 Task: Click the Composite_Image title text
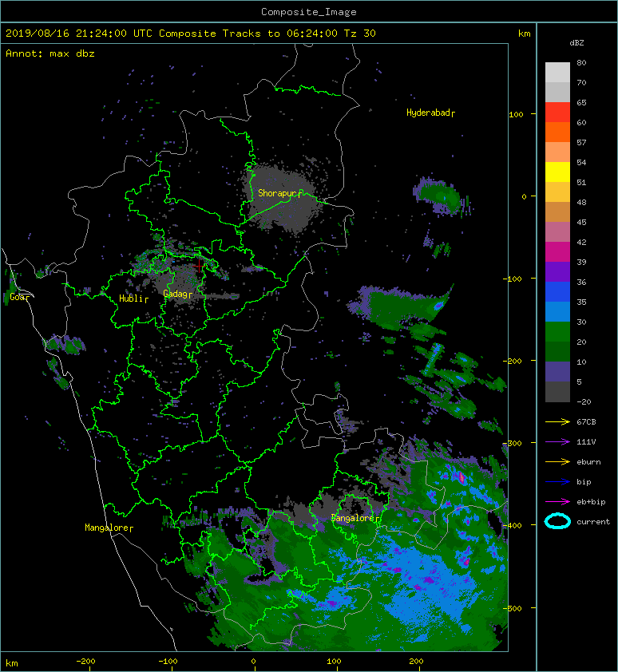coord(309,12)
